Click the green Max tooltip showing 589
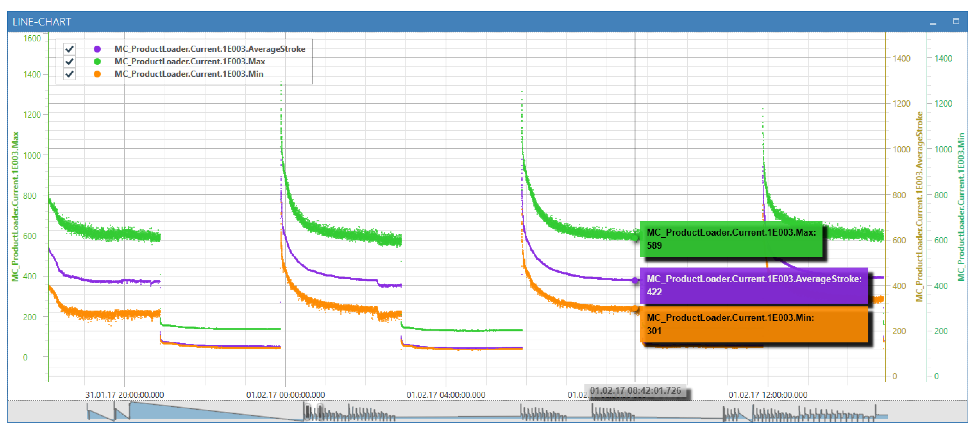Screen dimensions: 980x430 coord(731,239)
